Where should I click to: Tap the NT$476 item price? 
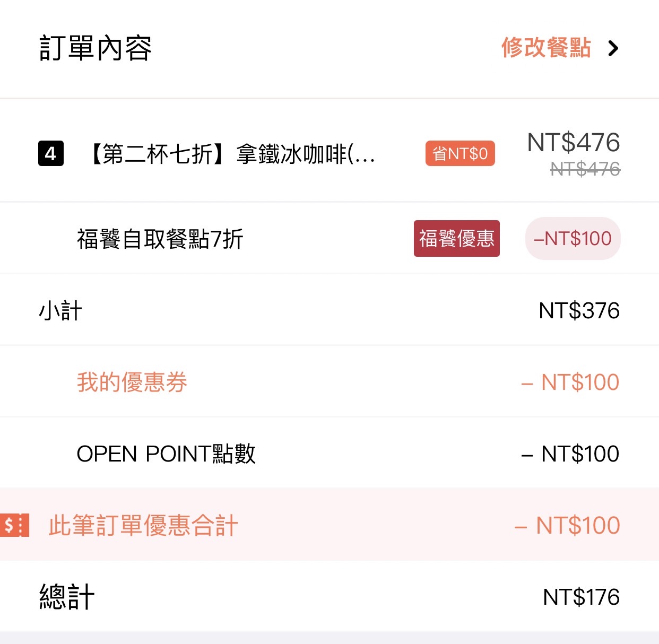(x=573, y=142)
